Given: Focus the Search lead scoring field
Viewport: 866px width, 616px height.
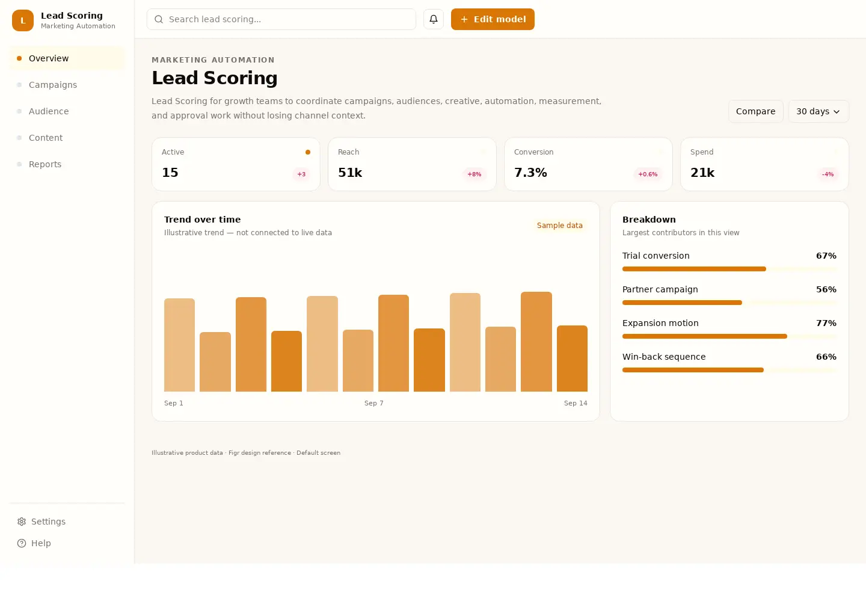Looking at the screenshot, I should pos(281,19).
